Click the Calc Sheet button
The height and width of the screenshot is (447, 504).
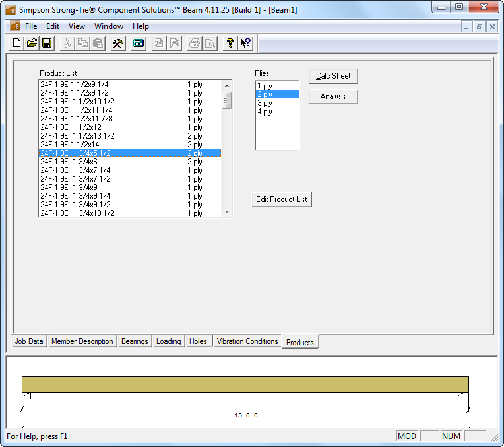(x=333, y=77)
